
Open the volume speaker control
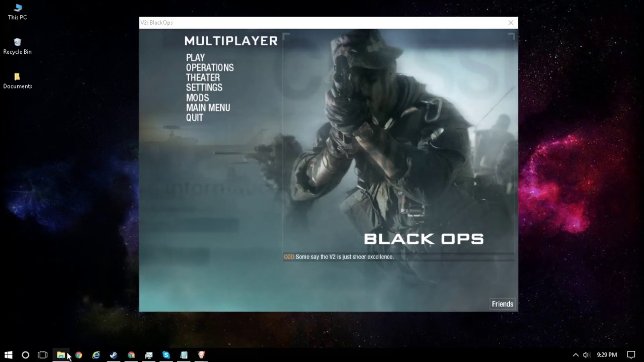pos(586,355)
